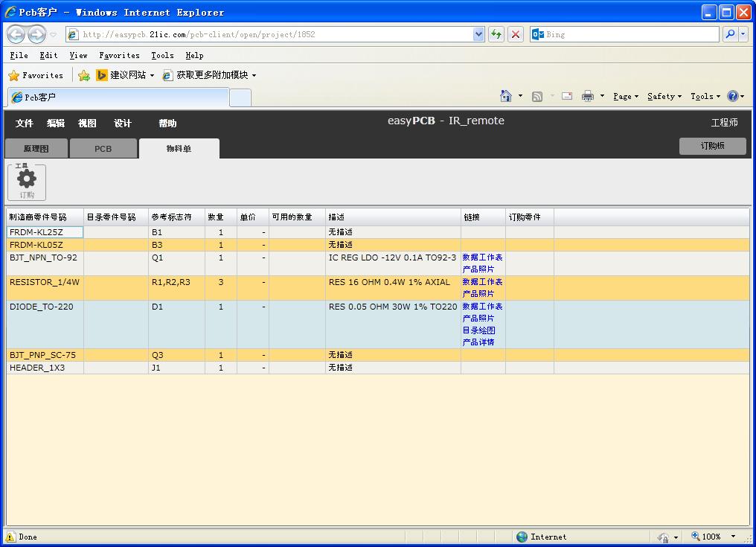Screen dimensions: 756x547
Task: Click the URL address bar field
Action: tap(276, 34)
